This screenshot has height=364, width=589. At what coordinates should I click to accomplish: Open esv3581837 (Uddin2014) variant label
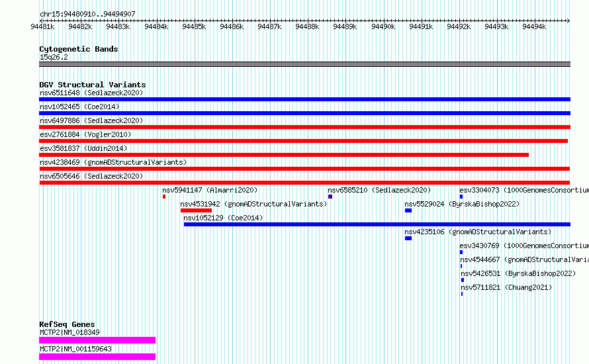83,148
